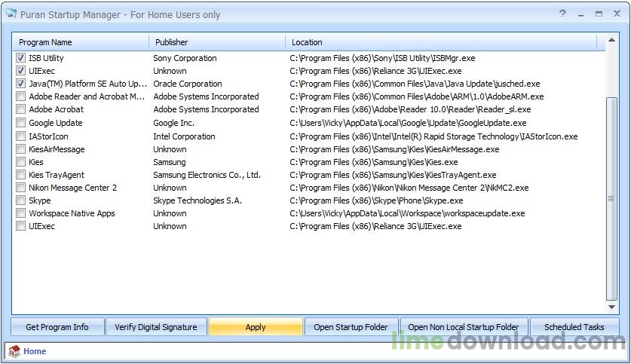This screenshot has width=631, height=364.
Task: Click the Apply button
Action: 256,327
